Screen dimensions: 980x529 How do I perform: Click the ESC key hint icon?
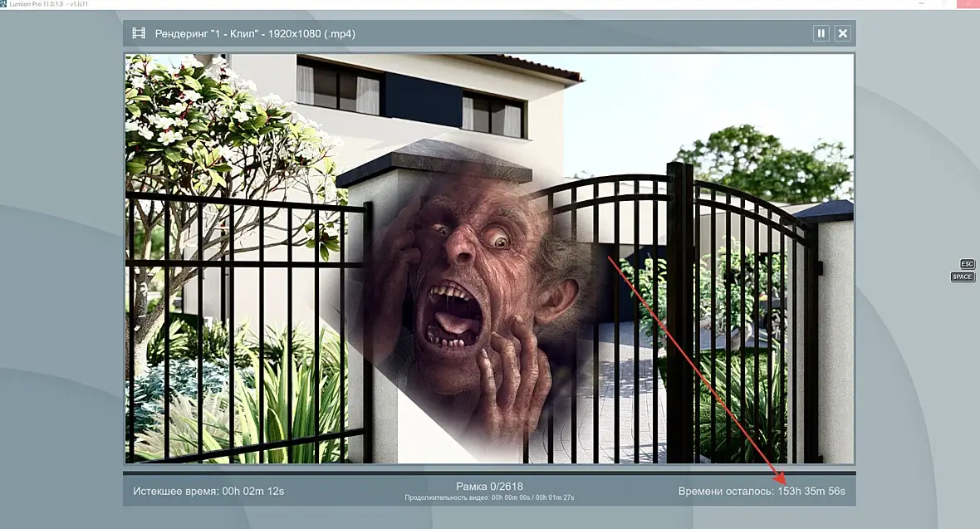pyautogui.click(x=967, y=264)
